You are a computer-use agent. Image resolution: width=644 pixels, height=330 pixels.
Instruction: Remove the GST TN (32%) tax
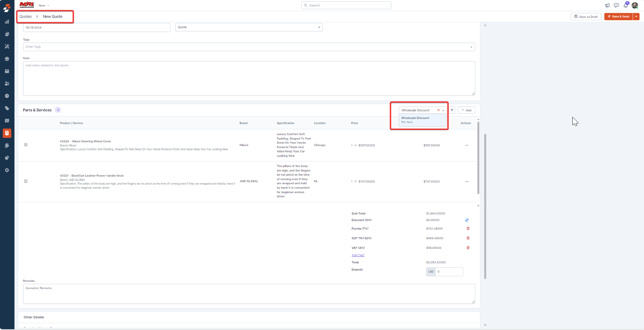(468, 238)
